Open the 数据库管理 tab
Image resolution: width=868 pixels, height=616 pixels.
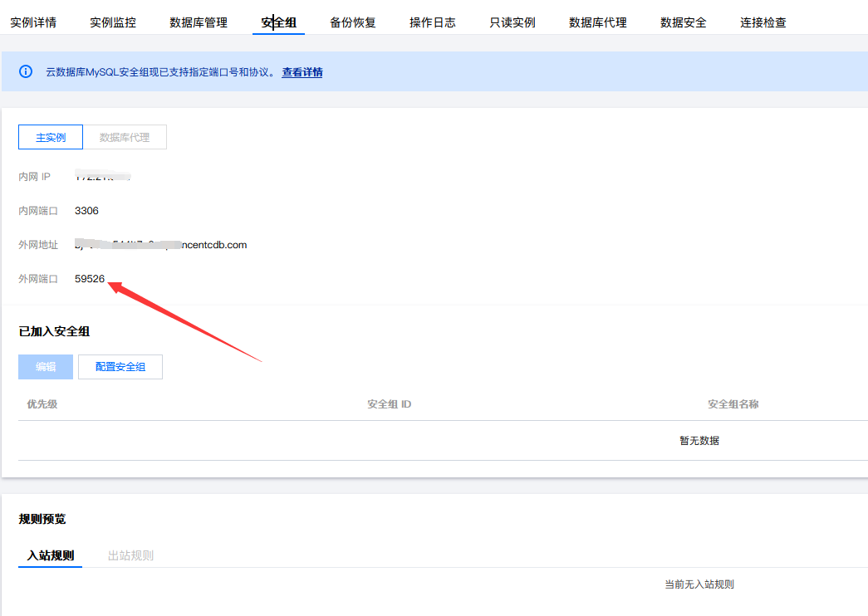(x=199, y=22)
